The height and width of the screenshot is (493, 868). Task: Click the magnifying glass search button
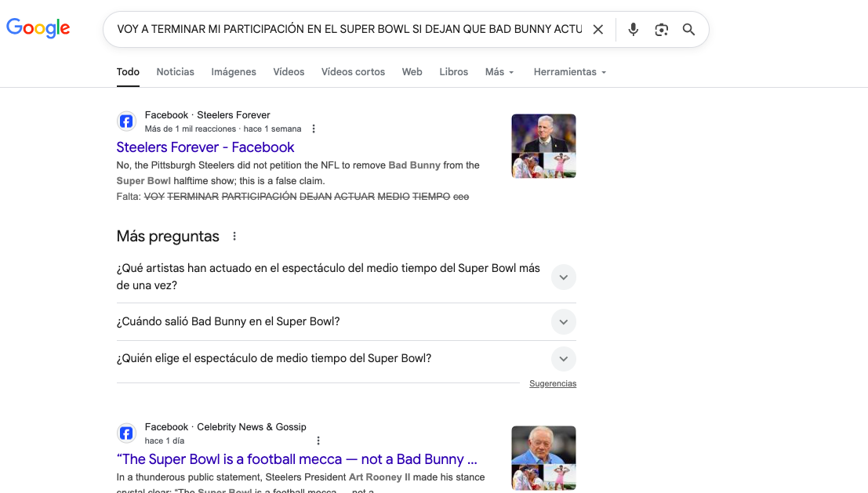pos(688,30)
